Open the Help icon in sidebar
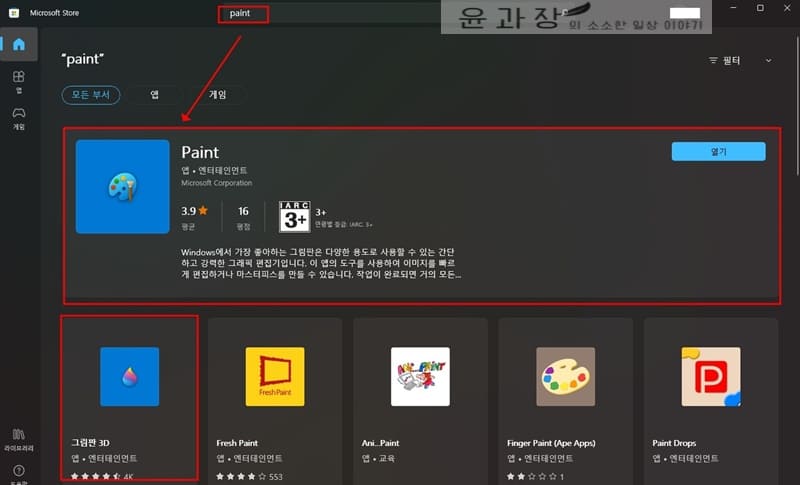Image resolution: width=800 pixels, height=485 pixels. coord(19,471)
